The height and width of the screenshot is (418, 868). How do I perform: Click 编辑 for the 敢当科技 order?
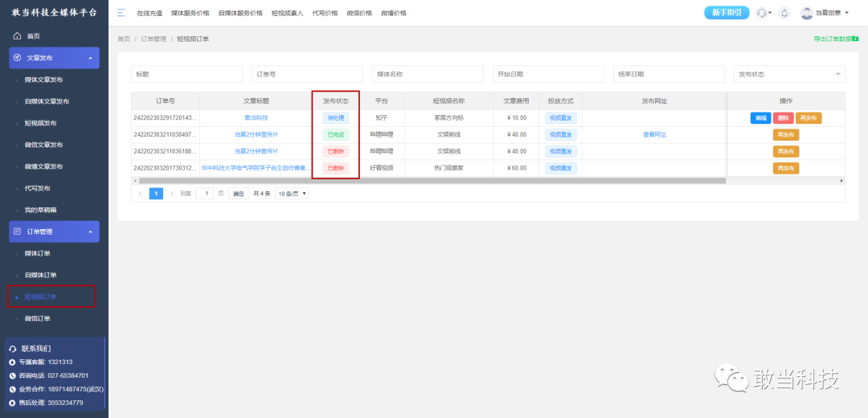click(760, 118)
